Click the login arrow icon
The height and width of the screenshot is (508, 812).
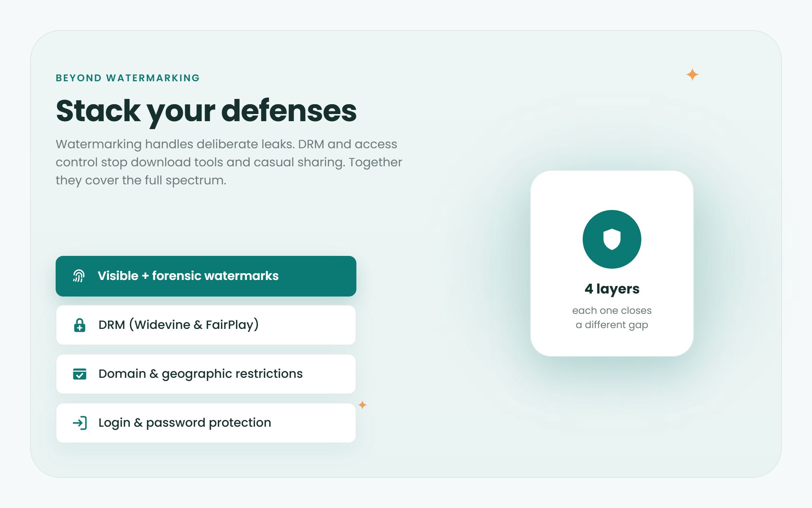click(80, 423)
